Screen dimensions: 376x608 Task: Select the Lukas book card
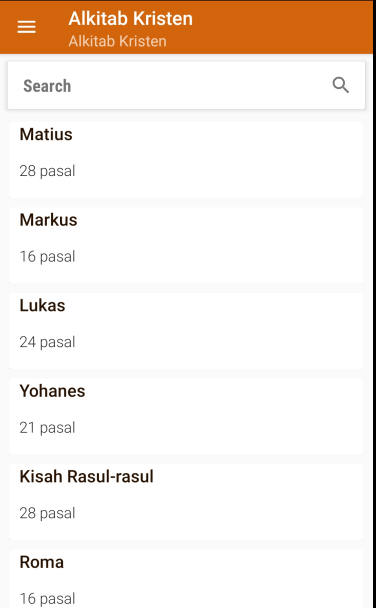(186, 331)
